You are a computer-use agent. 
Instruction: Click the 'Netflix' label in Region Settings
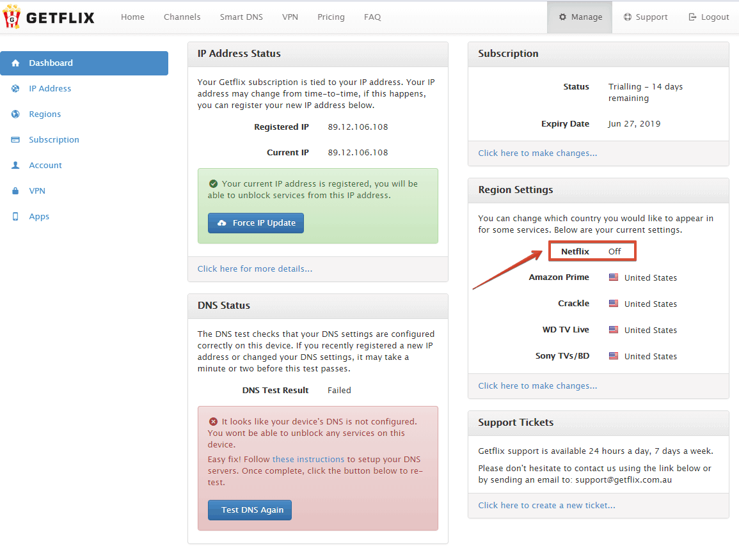pos(575,251)
